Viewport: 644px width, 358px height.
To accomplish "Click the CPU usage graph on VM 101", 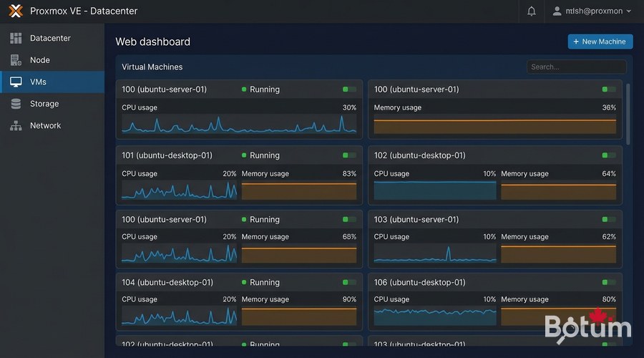I will click(179, 190).
